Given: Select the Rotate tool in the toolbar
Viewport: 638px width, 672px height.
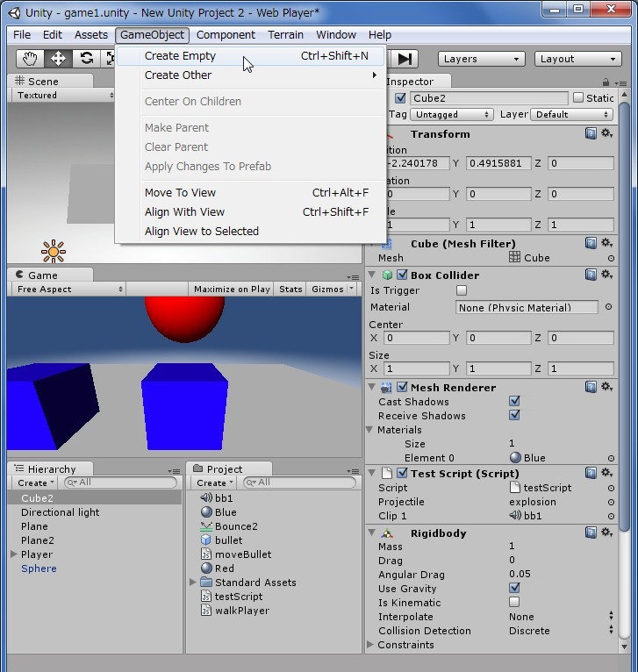Looking at the screenshot, I should [86, 59].
